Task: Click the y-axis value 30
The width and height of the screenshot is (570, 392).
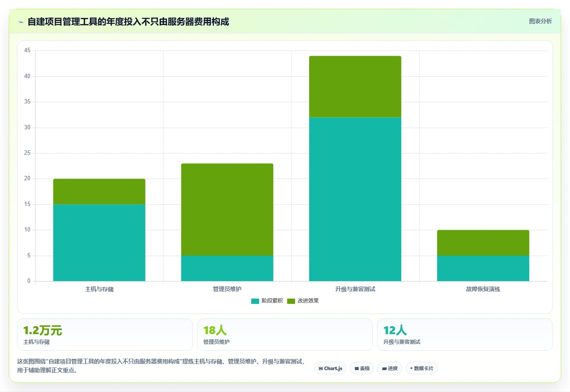Action: (x=27, y=128)
